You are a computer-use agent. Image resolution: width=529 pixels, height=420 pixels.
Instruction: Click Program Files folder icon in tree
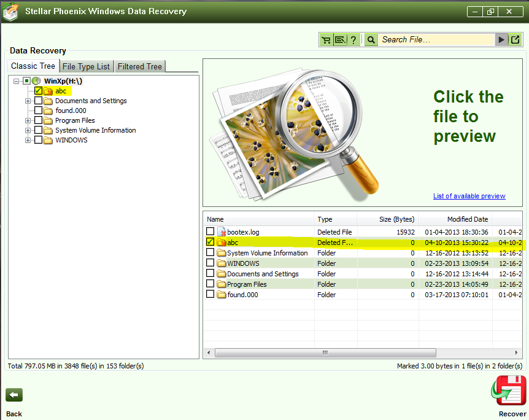coord(48,120)
